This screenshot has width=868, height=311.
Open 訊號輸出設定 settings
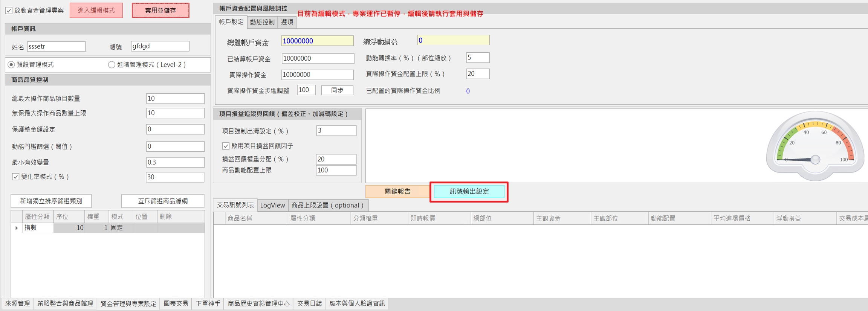click(x=469, y=191)
